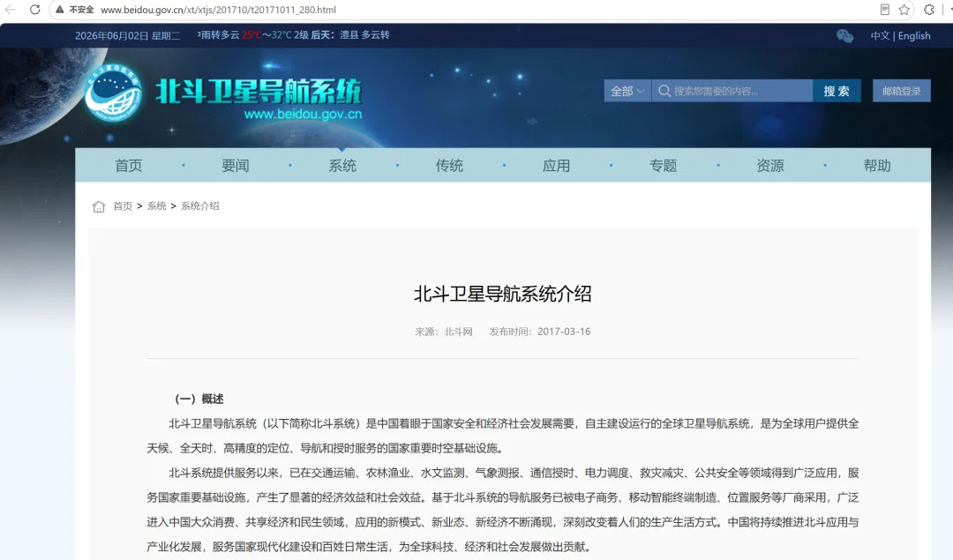Switch language to English

pos(914,36)
